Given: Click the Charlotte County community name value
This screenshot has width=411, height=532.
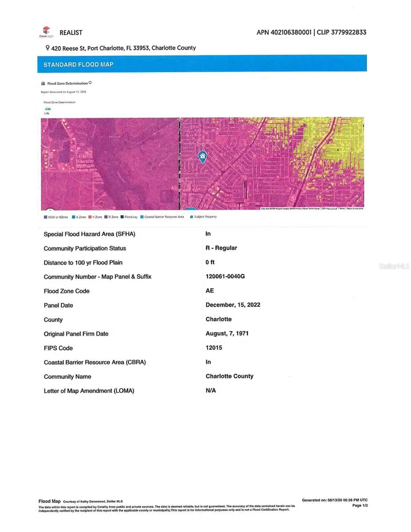Looking at the screenshot, I should (x=230, y=376).
